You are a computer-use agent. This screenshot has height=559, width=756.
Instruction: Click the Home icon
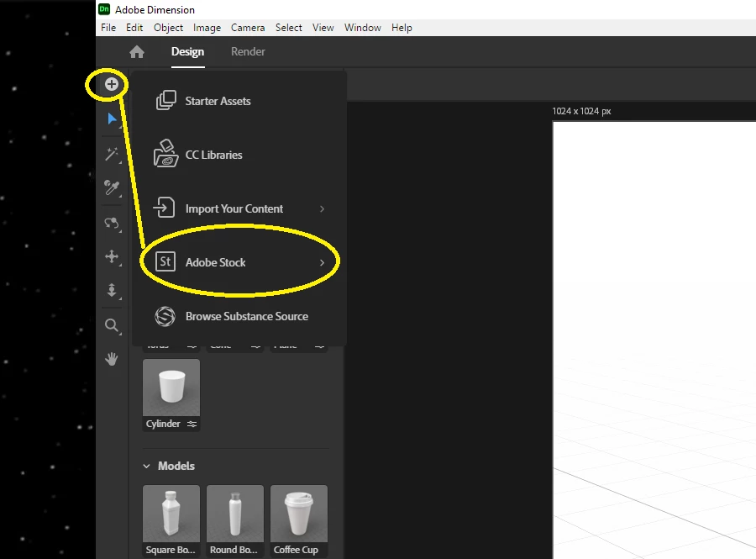[x=137, y=51]
